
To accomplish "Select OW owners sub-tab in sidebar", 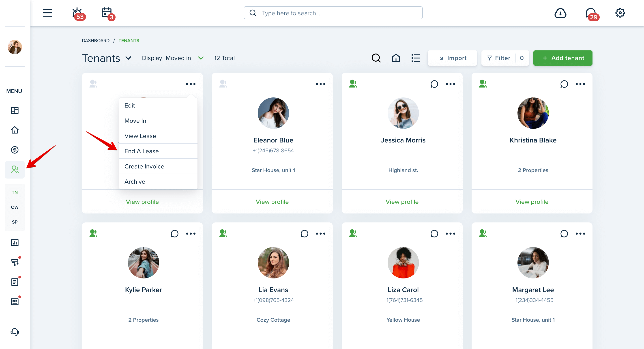I will (15, 207).
